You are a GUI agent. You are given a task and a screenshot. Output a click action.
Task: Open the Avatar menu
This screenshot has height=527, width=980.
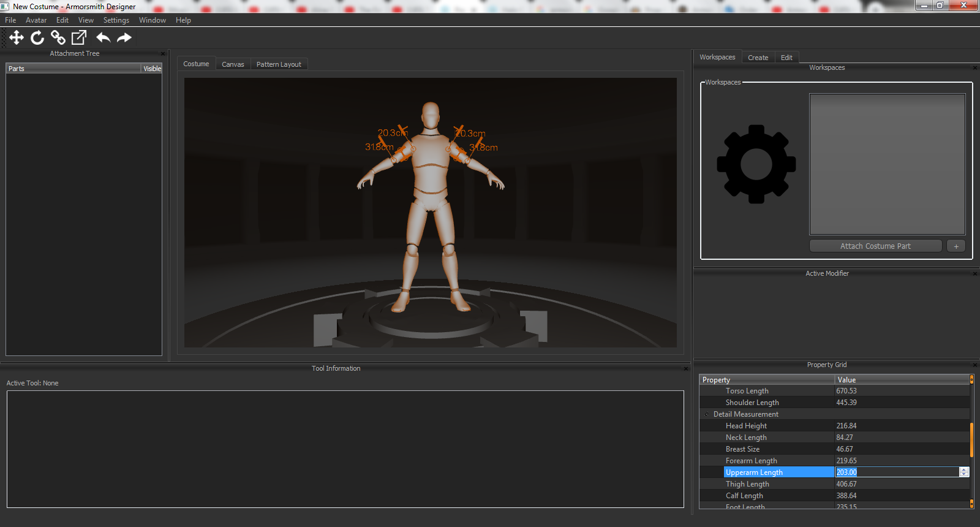pyautogui.click(x=36, y=20)
